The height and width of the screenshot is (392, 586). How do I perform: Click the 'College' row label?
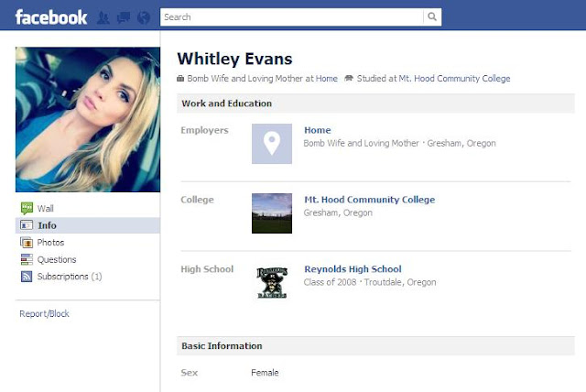(198, 200)
